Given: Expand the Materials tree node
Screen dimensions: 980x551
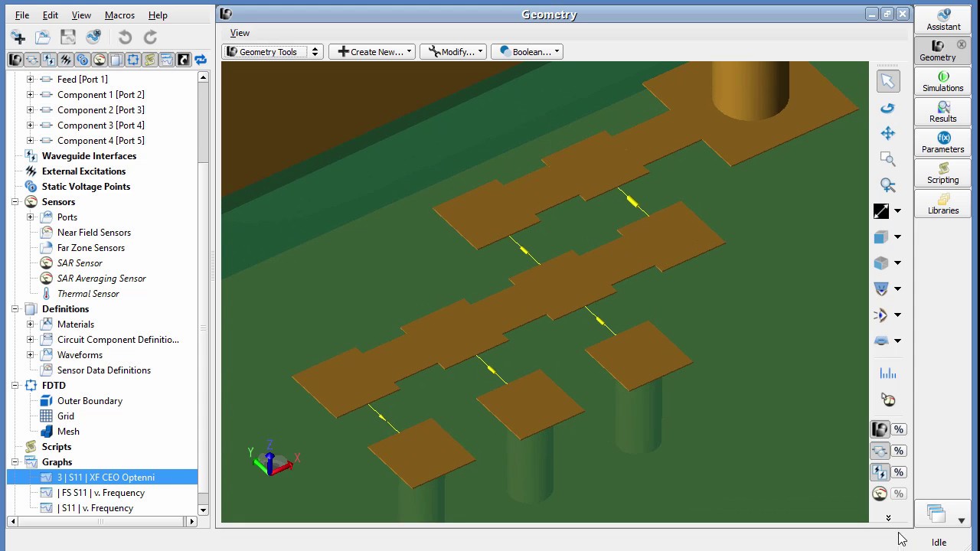Looking at the screenshot, I should [x=30, y=324].
